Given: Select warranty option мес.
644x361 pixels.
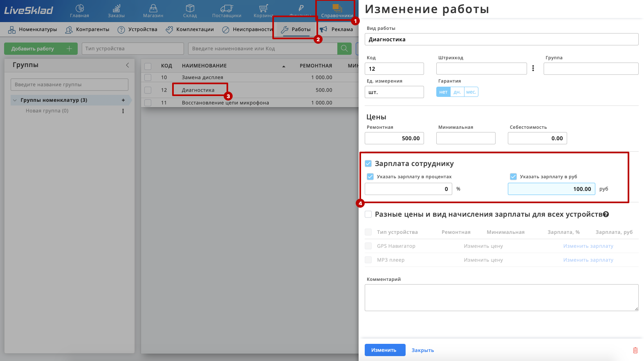Looking at the screenshot, I should (471, 92).
